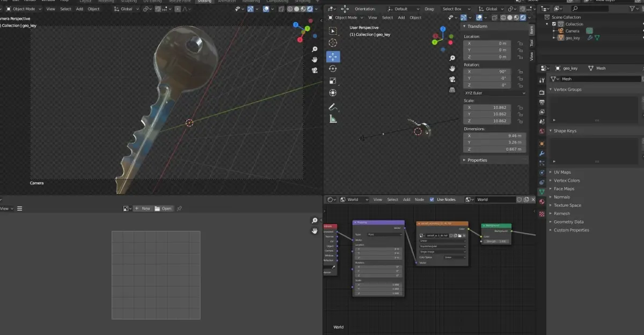Click pan hand icon in right viewport
Image resolution: width=644 pixels, height=335 pixels.
pos(452,69)
